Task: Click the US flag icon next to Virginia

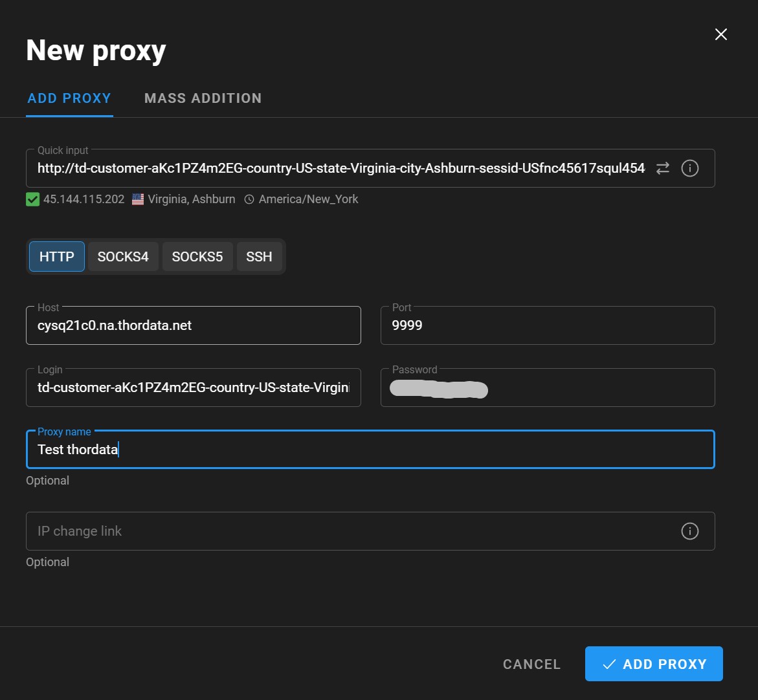Action: click(x=138, y=199)
